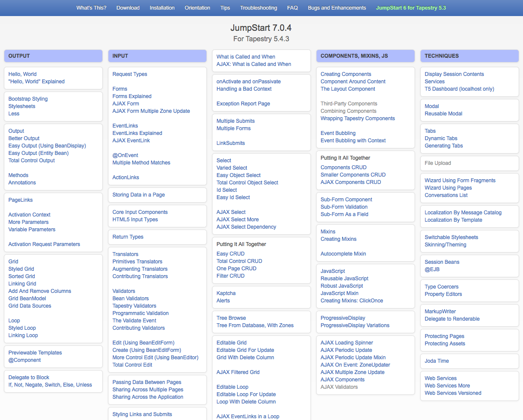Open Wrapping Tapestry Components link
Image resolution: width=523 pixels, height=420 pixels.
(358, 118)
